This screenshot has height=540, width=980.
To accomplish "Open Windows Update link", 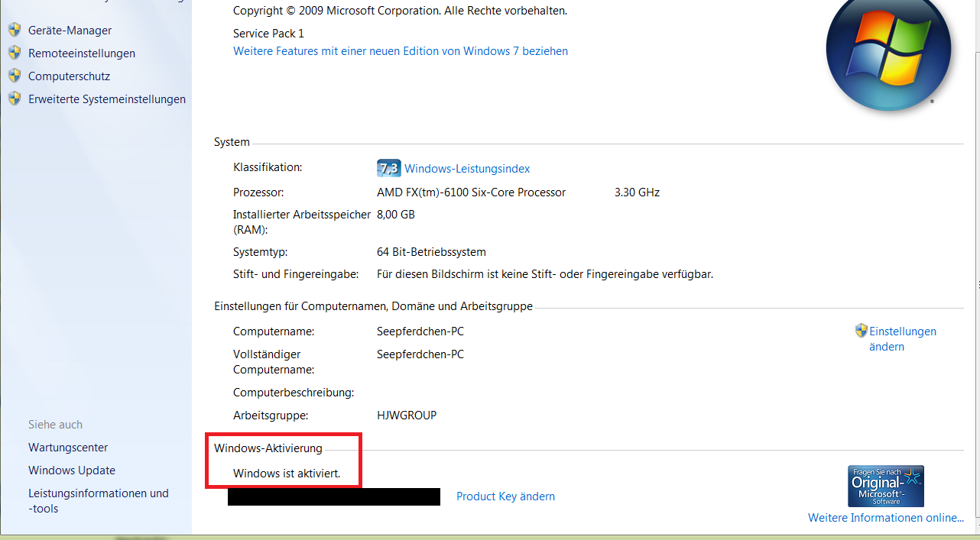I will point(72,470).
